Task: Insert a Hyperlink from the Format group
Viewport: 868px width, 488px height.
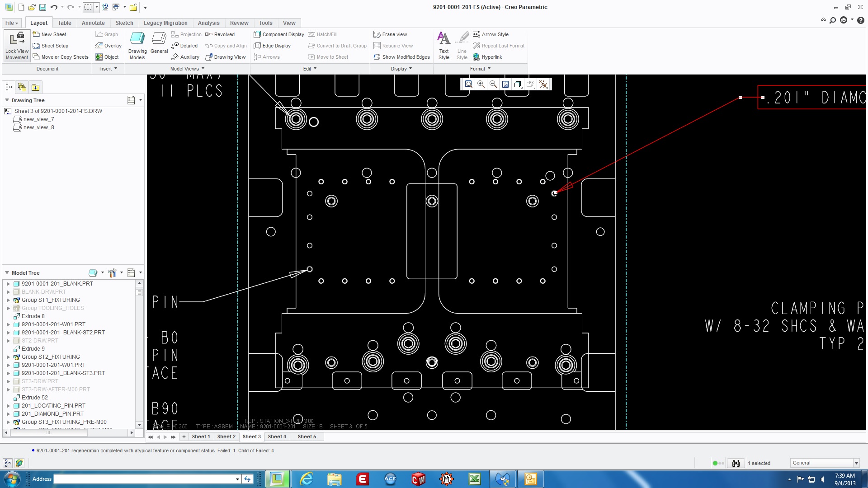Action: (x=488, y=57)
